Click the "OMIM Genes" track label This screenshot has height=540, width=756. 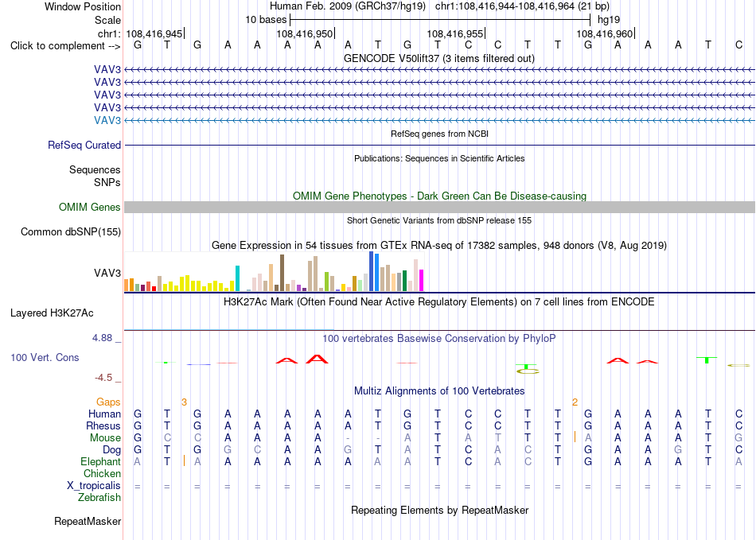pyautogui.click(x=90, y=207)
